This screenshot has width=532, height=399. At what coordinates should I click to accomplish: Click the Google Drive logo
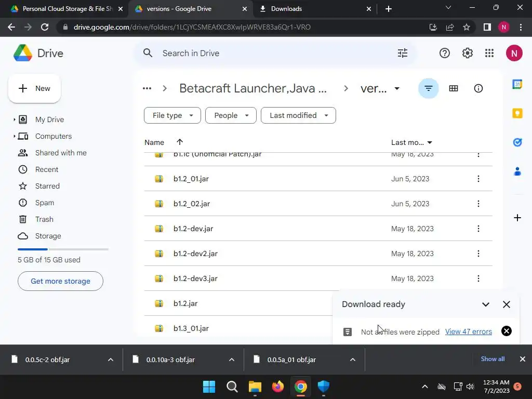[38, 53]
